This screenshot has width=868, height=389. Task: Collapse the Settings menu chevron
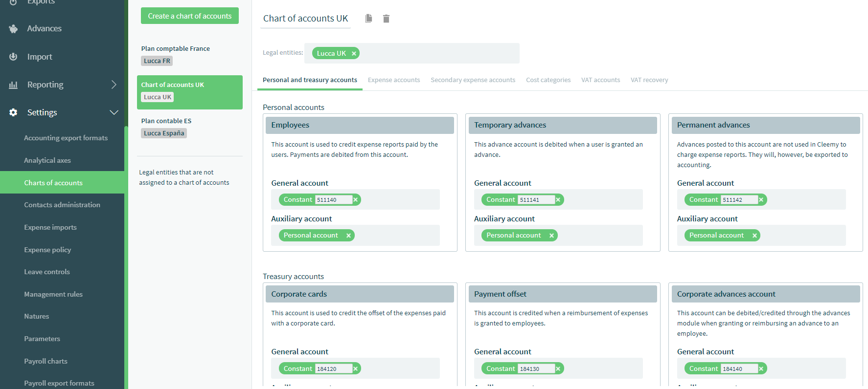click(x=114, y=112)
